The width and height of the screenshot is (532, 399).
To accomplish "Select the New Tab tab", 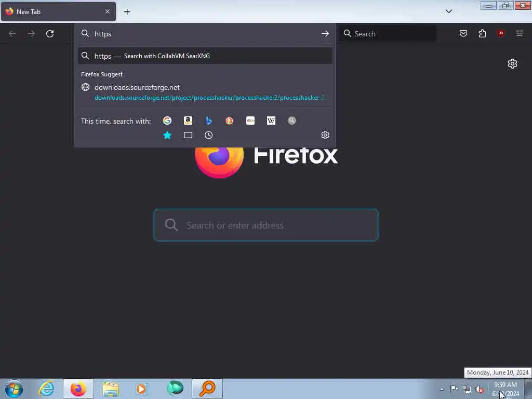I will pyautogui.click(x=58, y=11).
